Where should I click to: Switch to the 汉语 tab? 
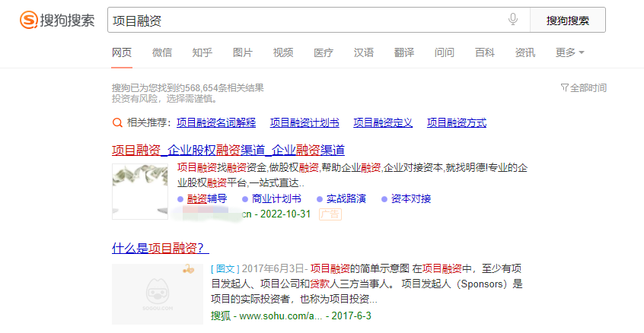[x=364, y=52]
